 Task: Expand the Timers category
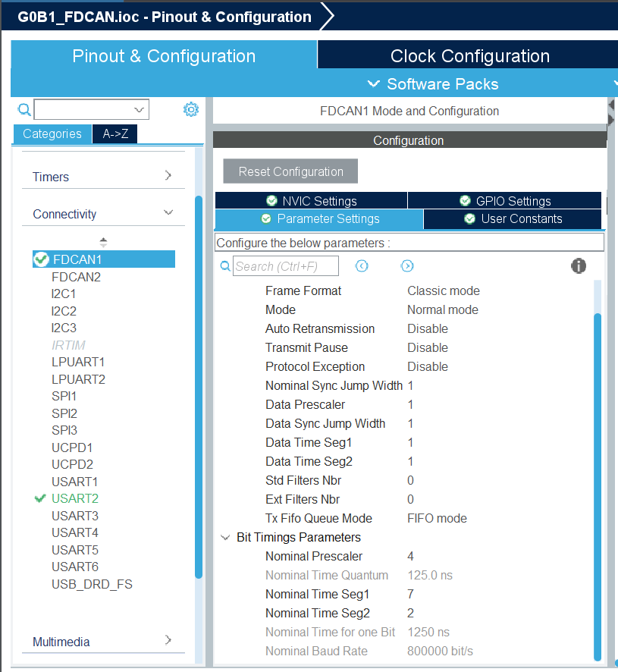coord(168,177)
